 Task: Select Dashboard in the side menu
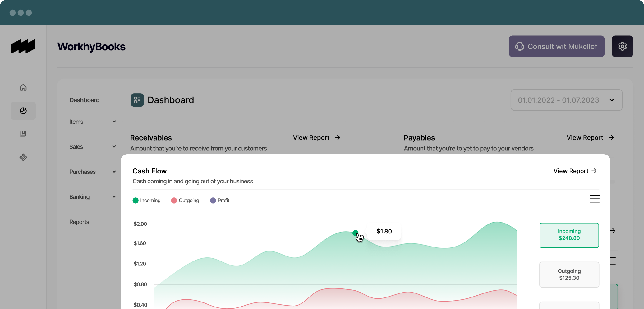pyautogui.click(x=85, y=100)
